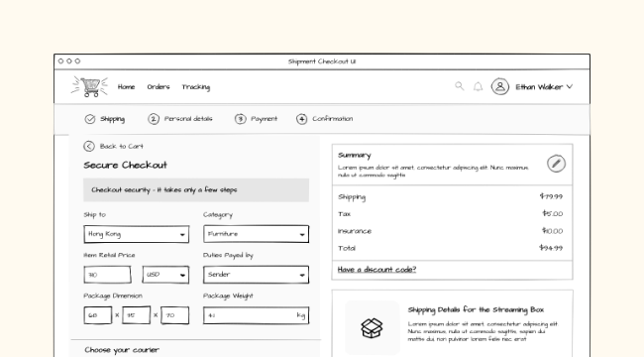This screenshot has height=357, width=644.
Task: Click the Total amount $94.99
Action: click(x=551, y=248)
